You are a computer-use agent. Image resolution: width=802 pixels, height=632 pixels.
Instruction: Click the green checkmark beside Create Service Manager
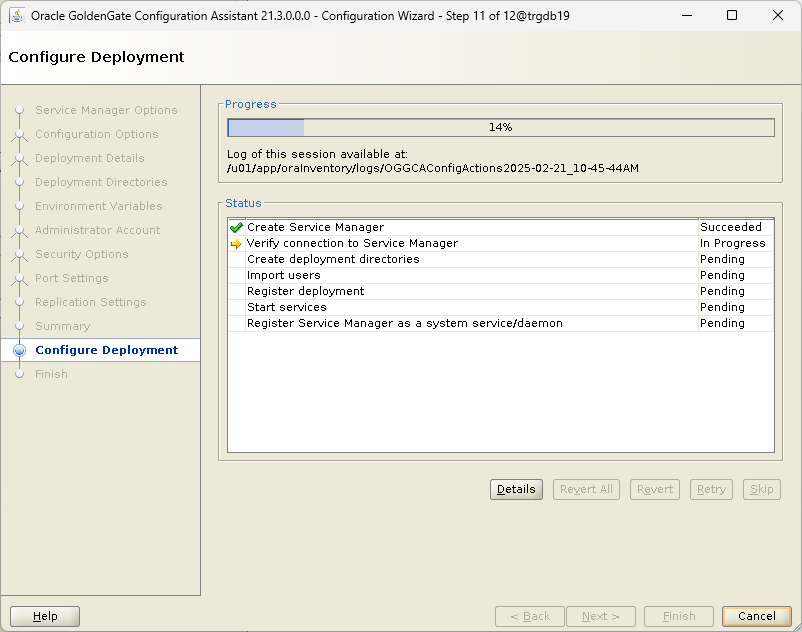pos(236,228)
